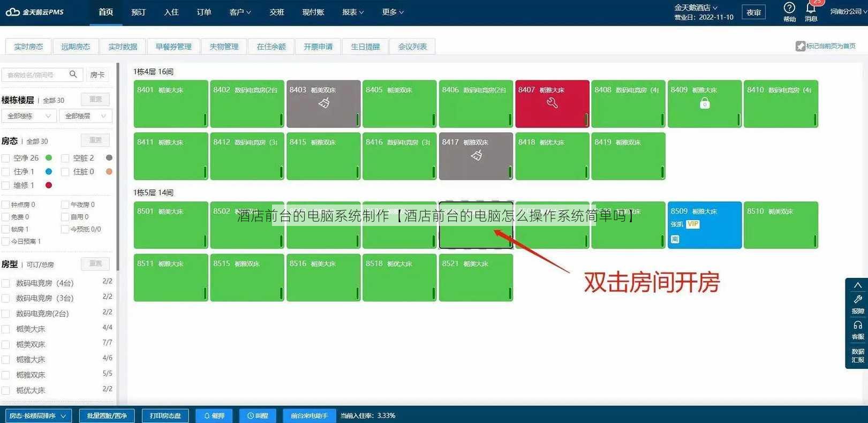Click the green 空净 status color dot
The height and width of the screenshot is (423, 868).
[x=49, y=158]
